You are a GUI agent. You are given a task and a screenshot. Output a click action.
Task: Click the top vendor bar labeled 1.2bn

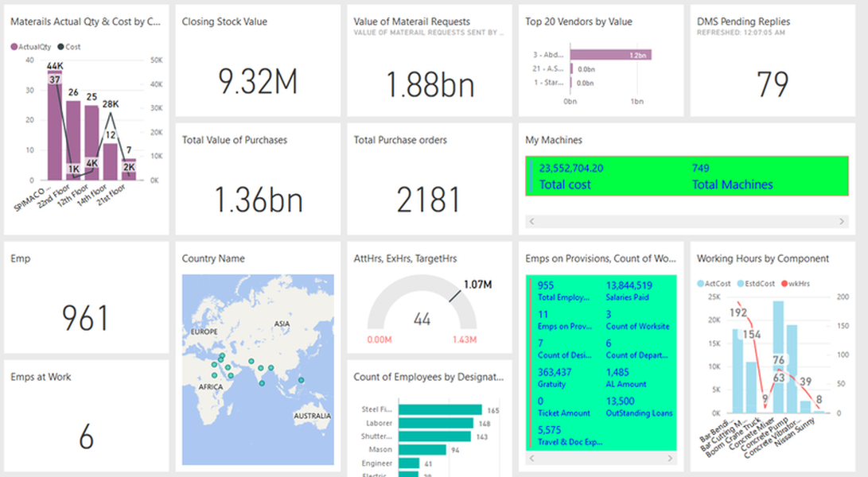611,55
